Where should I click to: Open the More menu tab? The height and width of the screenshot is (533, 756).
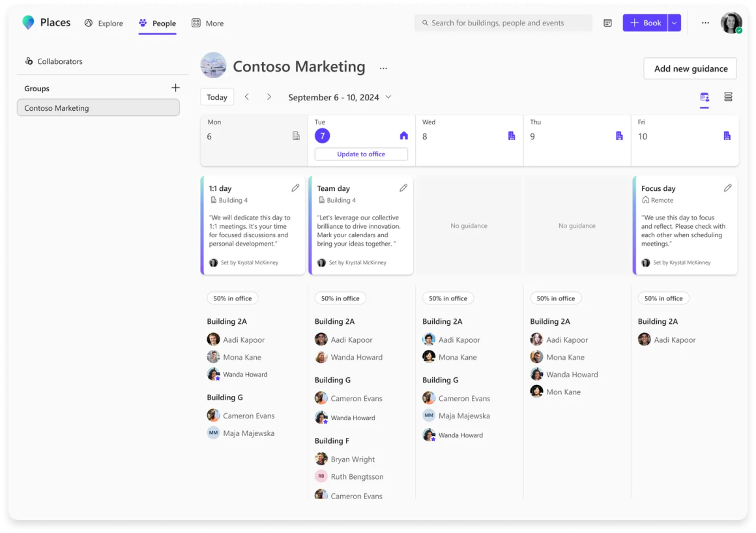(x=208, y=23)
